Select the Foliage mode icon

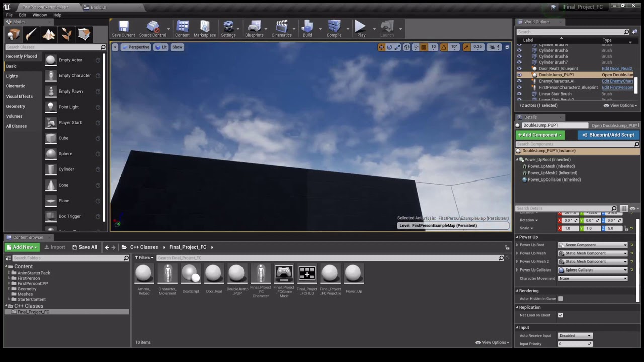[x=66, y=34]
